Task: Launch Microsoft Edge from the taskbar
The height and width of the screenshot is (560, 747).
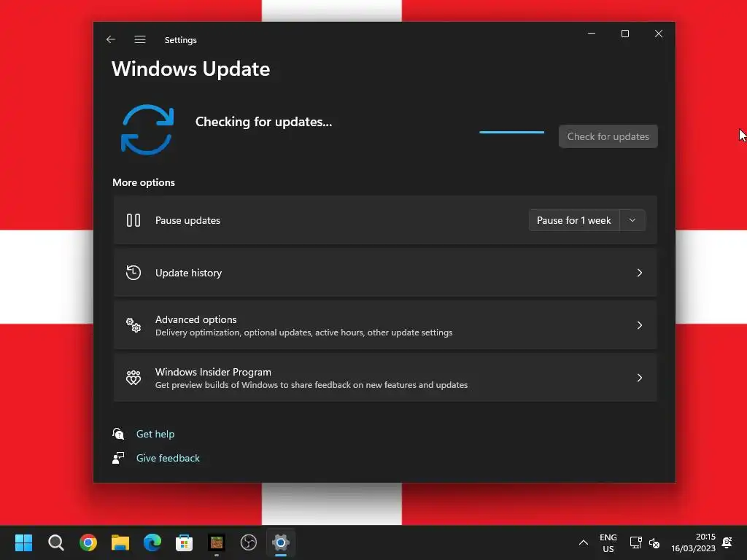Action: (152, 542)
